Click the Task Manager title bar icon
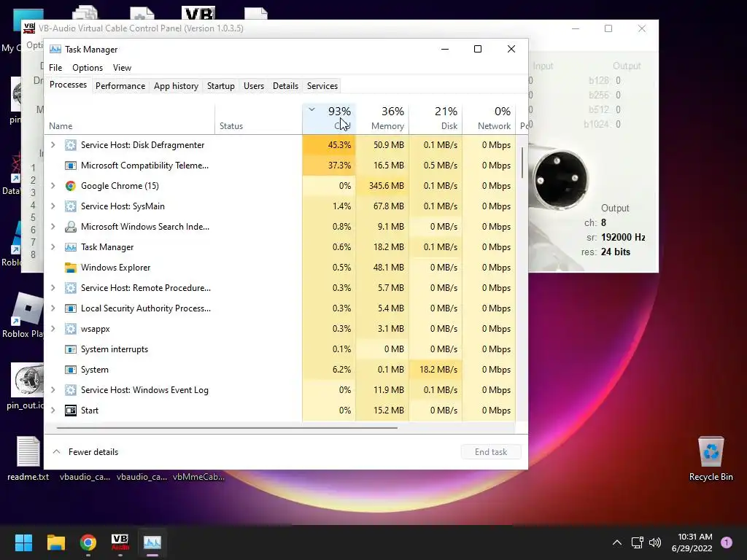This screenshot has height=560, width=747. [55, 50]
